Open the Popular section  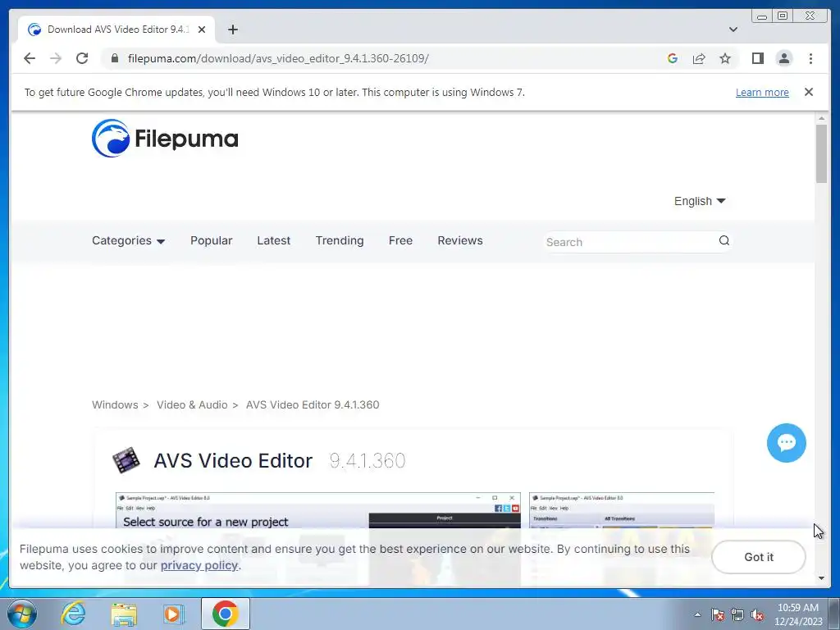[x=211, y=240]
